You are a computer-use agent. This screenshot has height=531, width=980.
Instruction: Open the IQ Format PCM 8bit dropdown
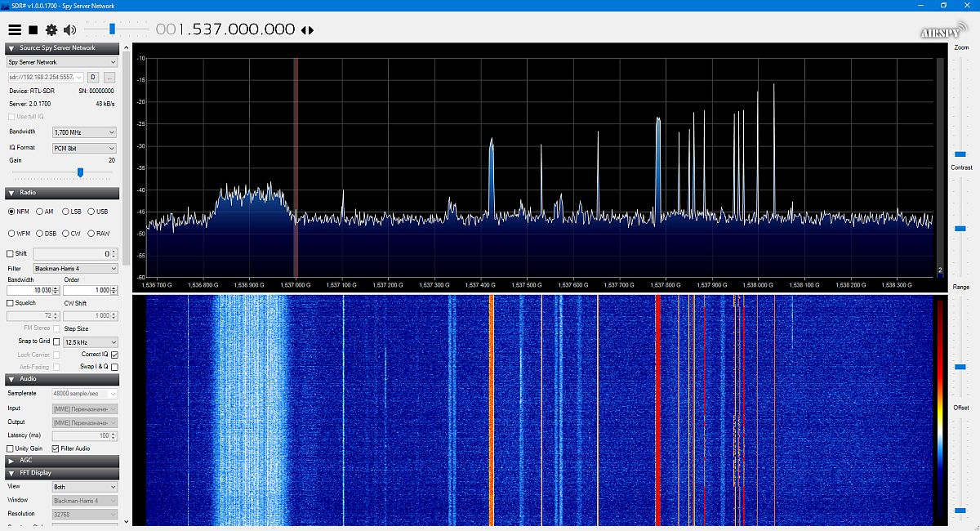(83, 148)
